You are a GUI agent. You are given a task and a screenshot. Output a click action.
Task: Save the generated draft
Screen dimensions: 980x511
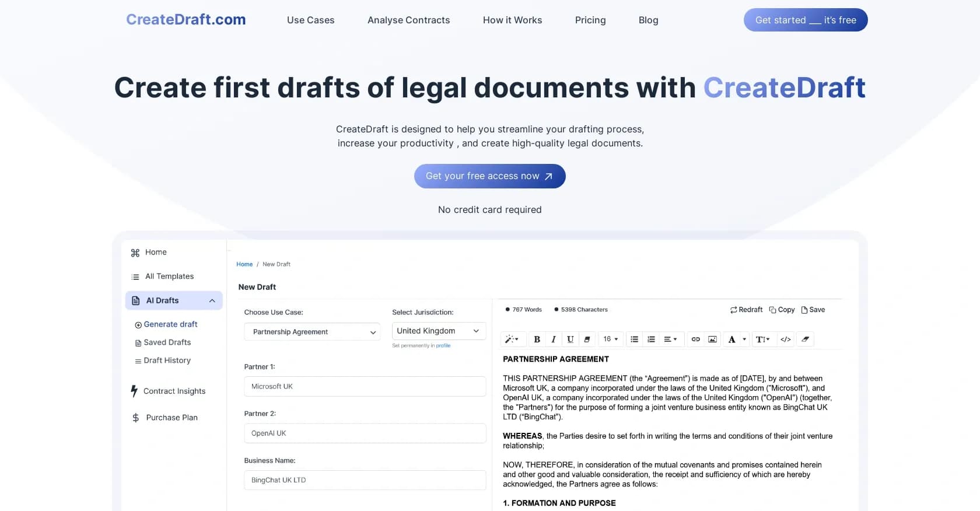point(813,310)
